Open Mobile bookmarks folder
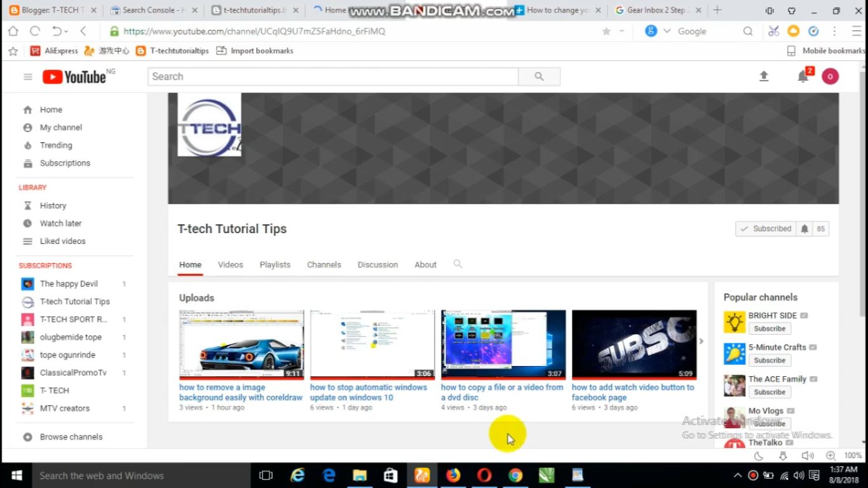The height and width of the screenshot is (488, 868). [x=825, y=51]
